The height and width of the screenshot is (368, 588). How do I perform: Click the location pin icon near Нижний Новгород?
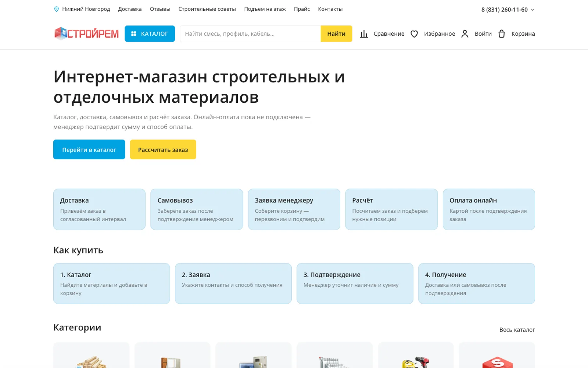click(56, 9)
